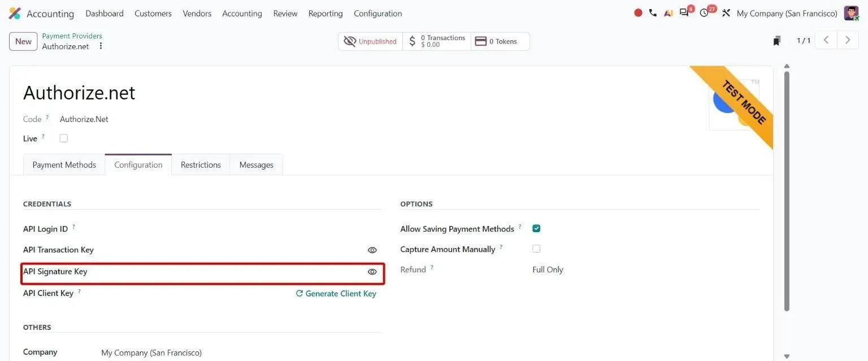This screenshot has height=361, width=868.
Task: Click the bookmark icon beside the pager
Action: click(777, 41)
